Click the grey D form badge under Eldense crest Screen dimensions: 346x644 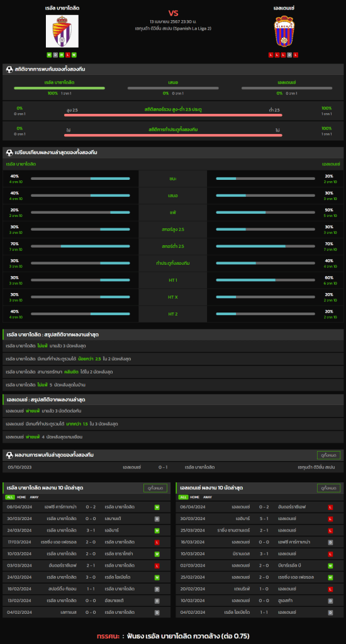(290, 55)
